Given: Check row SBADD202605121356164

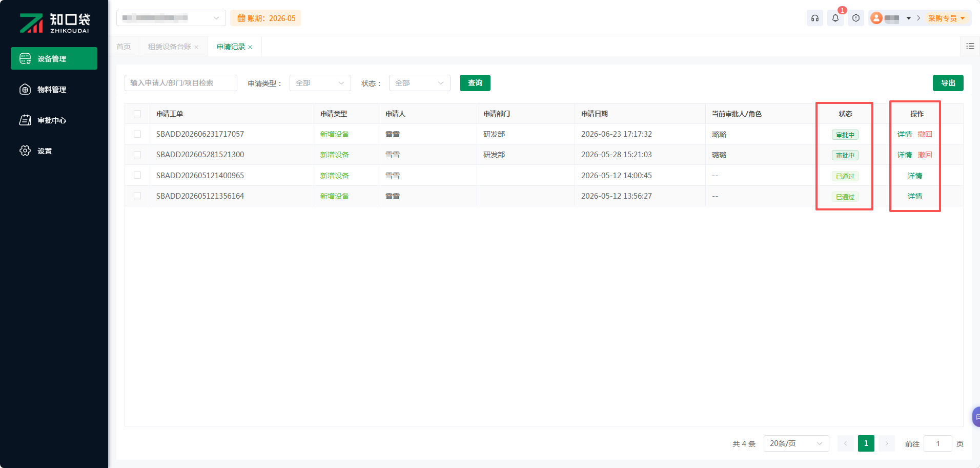Looking at the screenshot, I should (137, 196).
